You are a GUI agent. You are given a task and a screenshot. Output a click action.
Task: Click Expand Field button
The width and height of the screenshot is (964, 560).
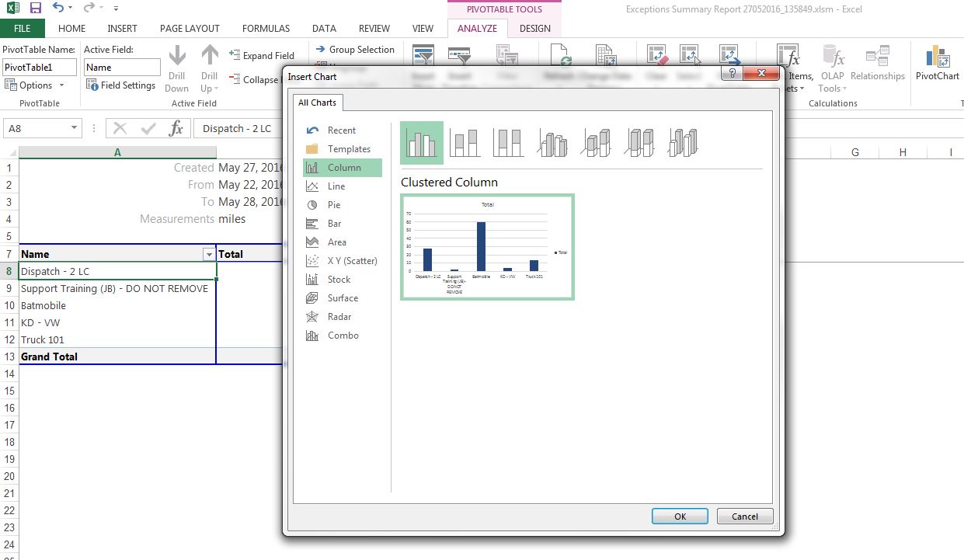(262, 55)
